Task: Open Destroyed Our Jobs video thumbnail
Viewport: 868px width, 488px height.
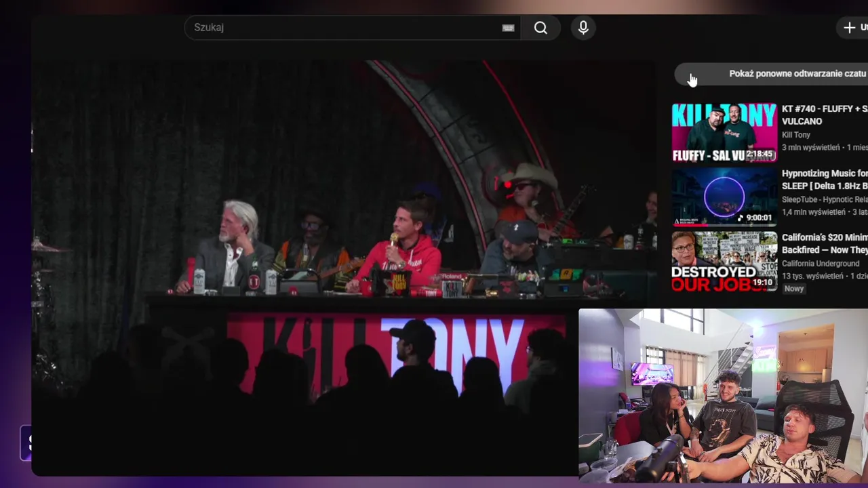Action: point(724,262)
